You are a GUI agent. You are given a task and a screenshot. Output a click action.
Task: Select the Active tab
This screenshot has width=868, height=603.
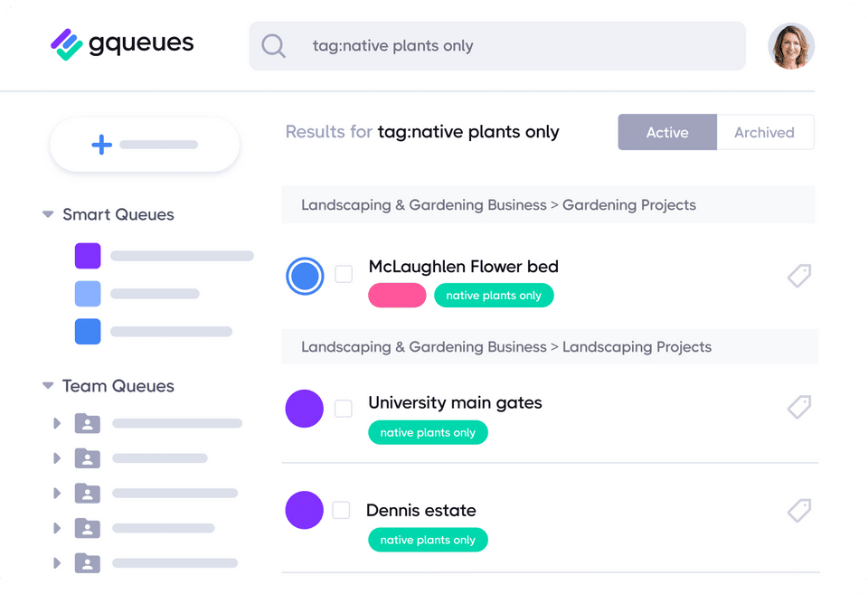point(667,132)
